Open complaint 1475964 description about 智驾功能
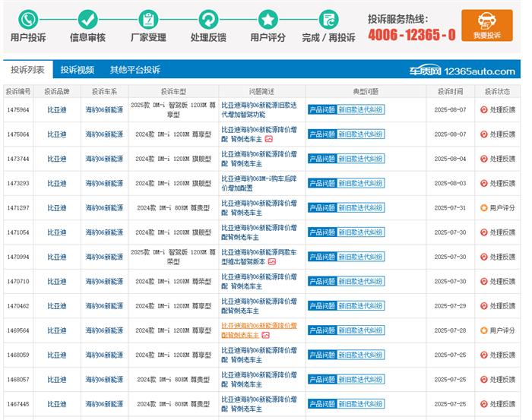Image resolution: width=532 pixels, height=420 pixels. tap(259, 110)
